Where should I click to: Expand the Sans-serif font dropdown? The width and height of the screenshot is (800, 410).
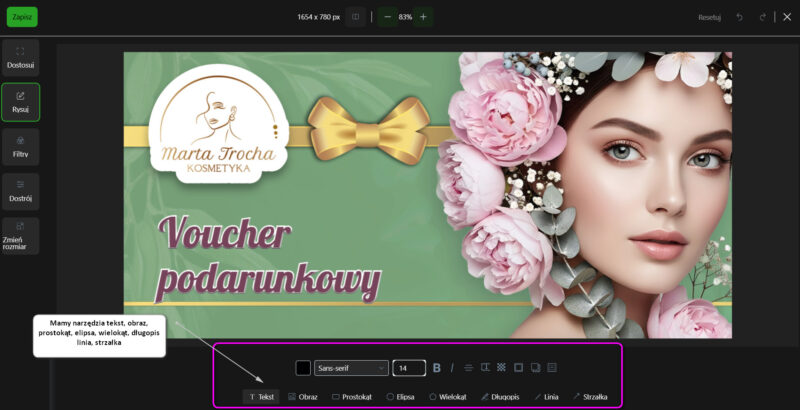(351, 368)
